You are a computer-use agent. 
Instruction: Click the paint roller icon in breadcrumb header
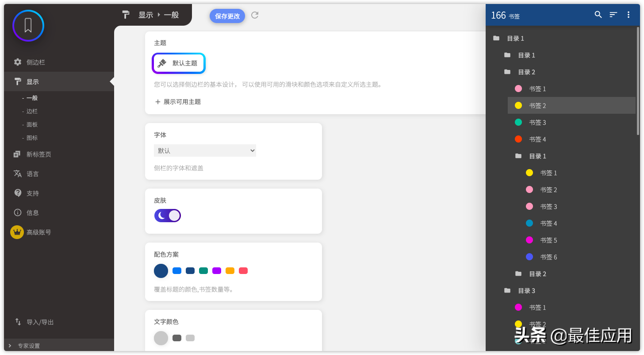[126, 15]
